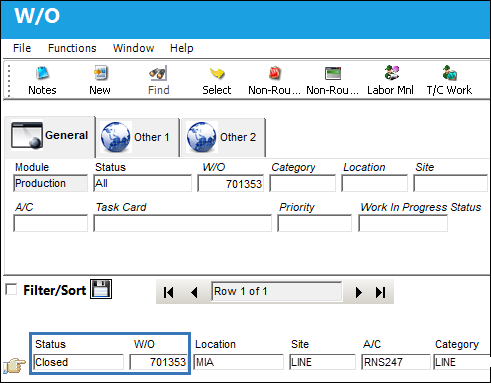Go to the next row

click(x=358, y=292)
